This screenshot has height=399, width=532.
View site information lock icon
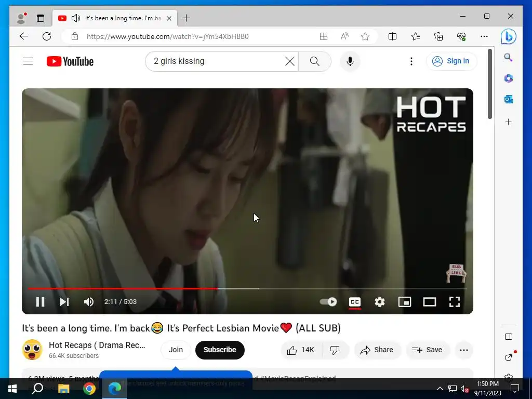click(x=75, y=37)
